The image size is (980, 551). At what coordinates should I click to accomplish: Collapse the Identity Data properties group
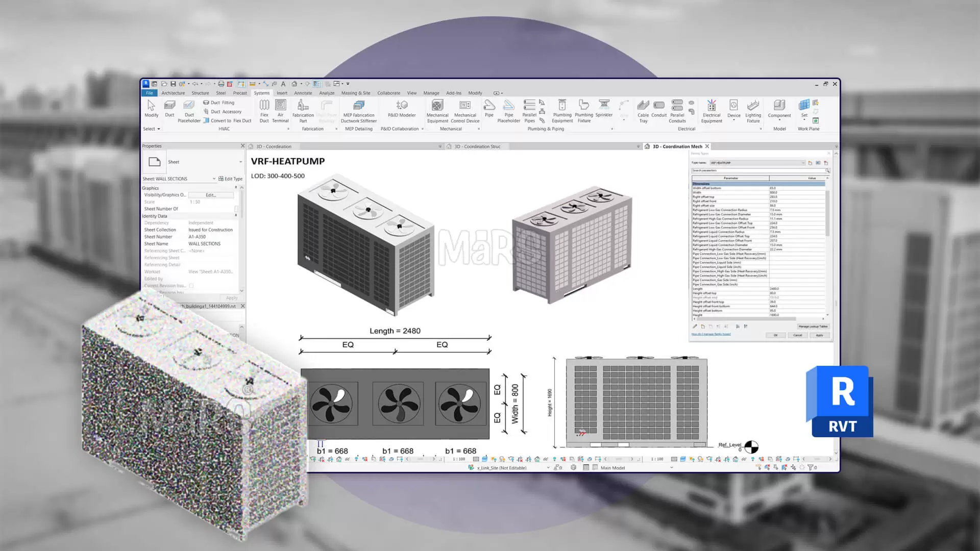[x=236, y=216]
